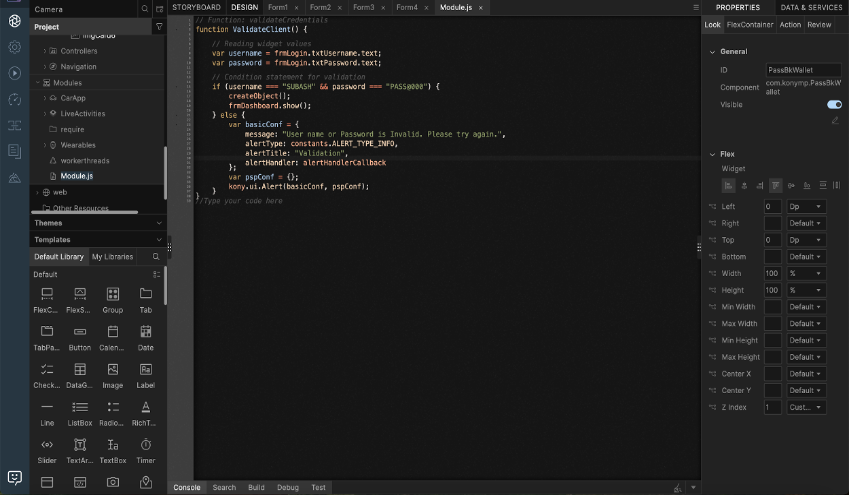This screenshot has height=496, width=850.
Task: Click the FlexContainer widget in Default Library
Action: coord(47,295)
